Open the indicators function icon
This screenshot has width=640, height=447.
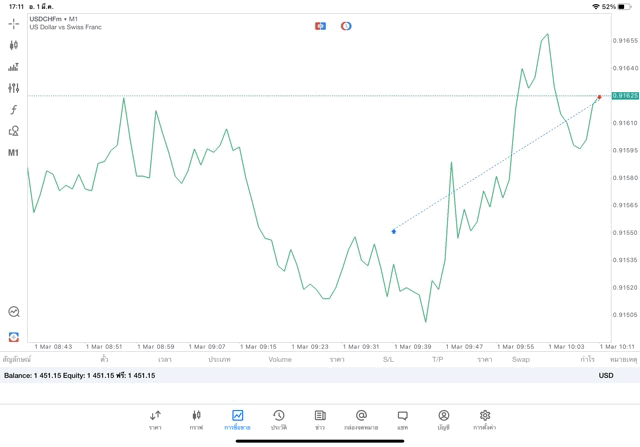14,110
